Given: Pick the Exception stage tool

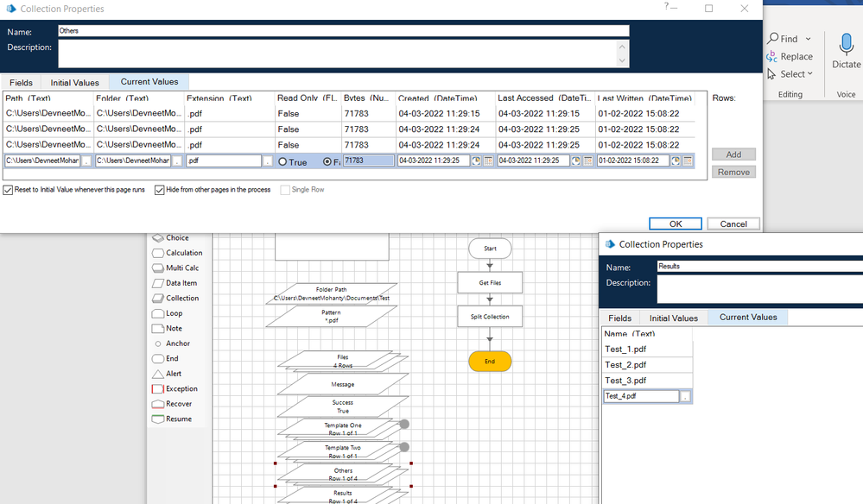Looking at the screenshot, I should pos(158,389).
